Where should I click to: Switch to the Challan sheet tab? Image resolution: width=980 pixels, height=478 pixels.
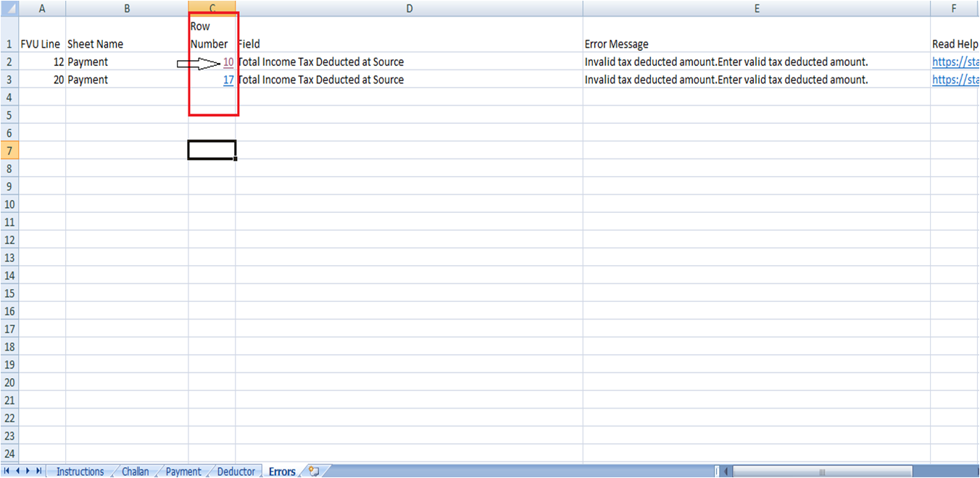(x=135, y=471)
